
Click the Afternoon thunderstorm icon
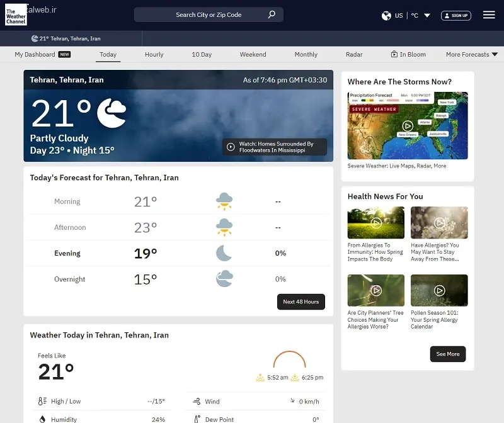(224, 227)
